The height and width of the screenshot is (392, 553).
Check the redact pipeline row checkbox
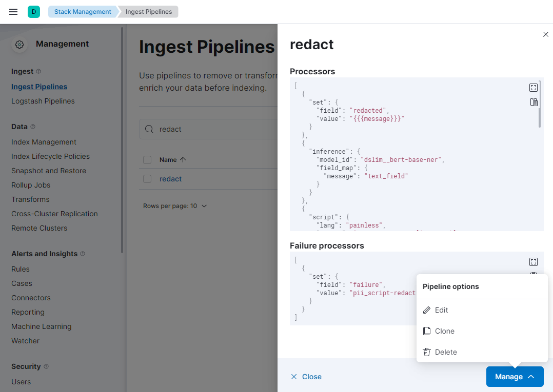coord(147,179)
